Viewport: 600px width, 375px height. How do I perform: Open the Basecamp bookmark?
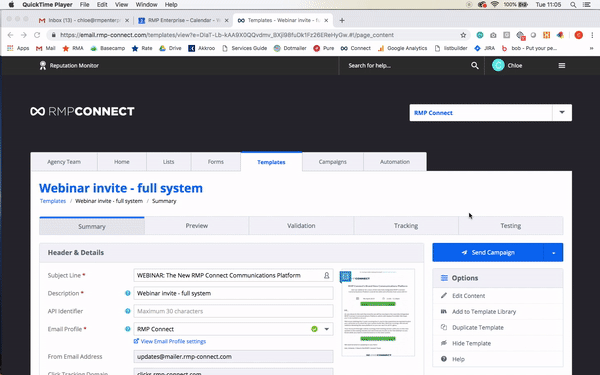pos(108,48)
